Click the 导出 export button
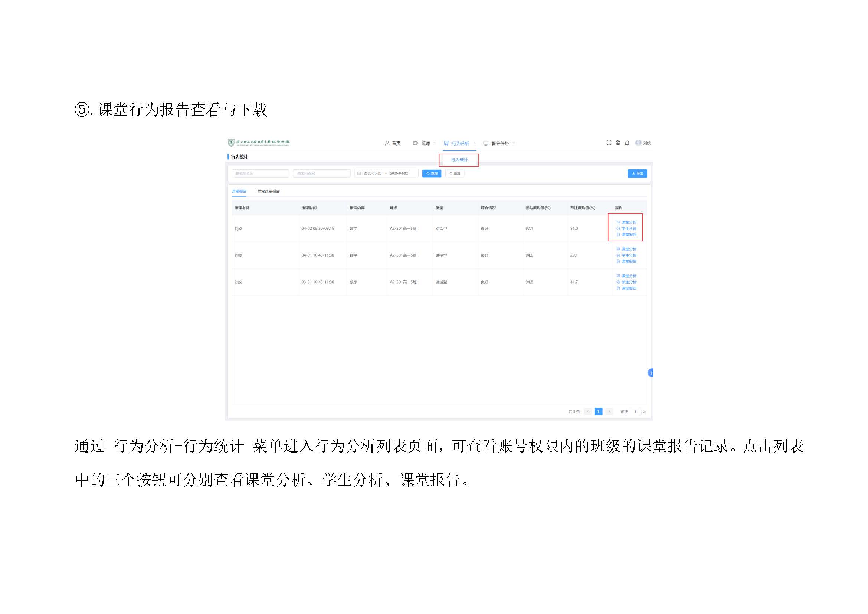The image size is (868, 614). (637, 173)
